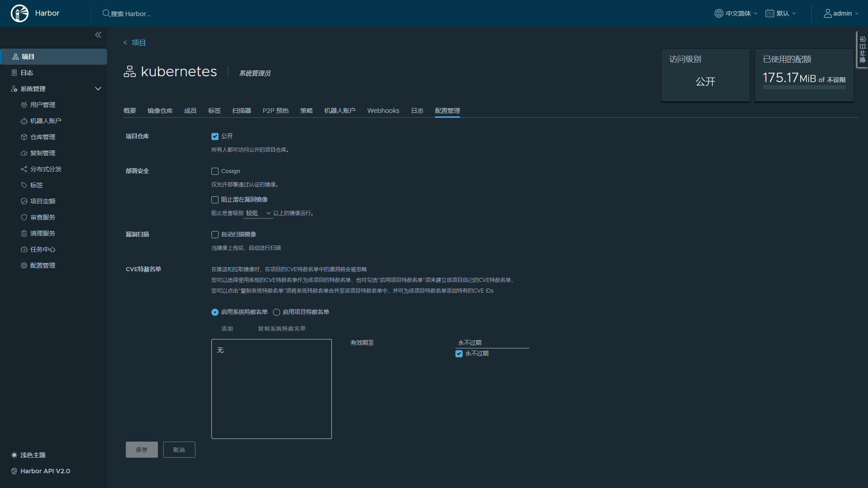Click the CVE allowlist text box
Screen dimensions: 868x488
(x=272, y=389)
